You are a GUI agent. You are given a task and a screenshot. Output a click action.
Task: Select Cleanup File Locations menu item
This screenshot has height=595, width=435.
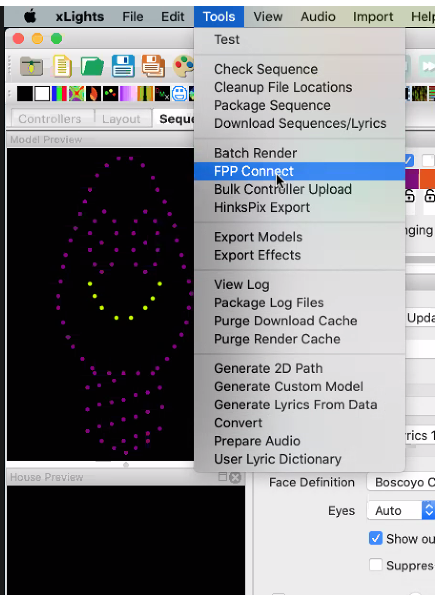coord(299,87)
